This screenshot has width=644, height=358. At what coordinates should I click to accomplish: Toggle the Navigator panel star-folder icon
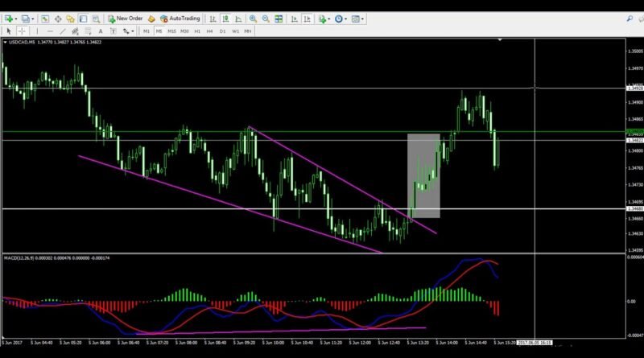pyautogui.click(x=70, y=19)
